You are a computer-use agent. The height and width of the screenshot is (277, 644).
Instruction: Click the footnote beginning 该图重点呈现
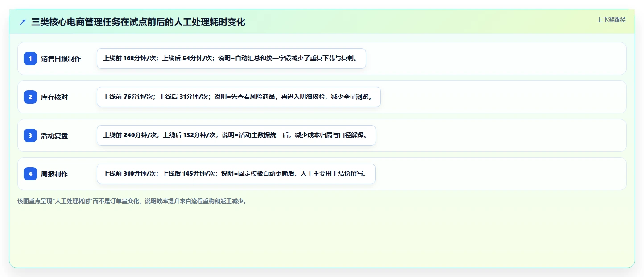click(132, 201)
